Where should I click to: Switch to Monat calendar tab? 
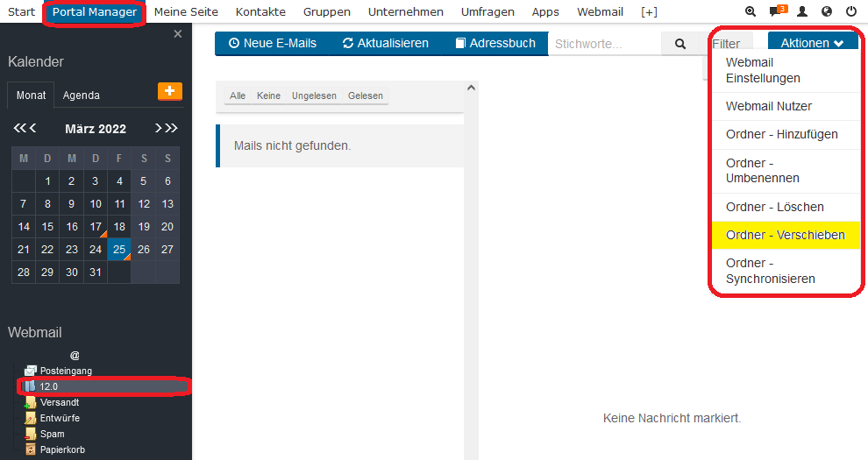[31, 96]
